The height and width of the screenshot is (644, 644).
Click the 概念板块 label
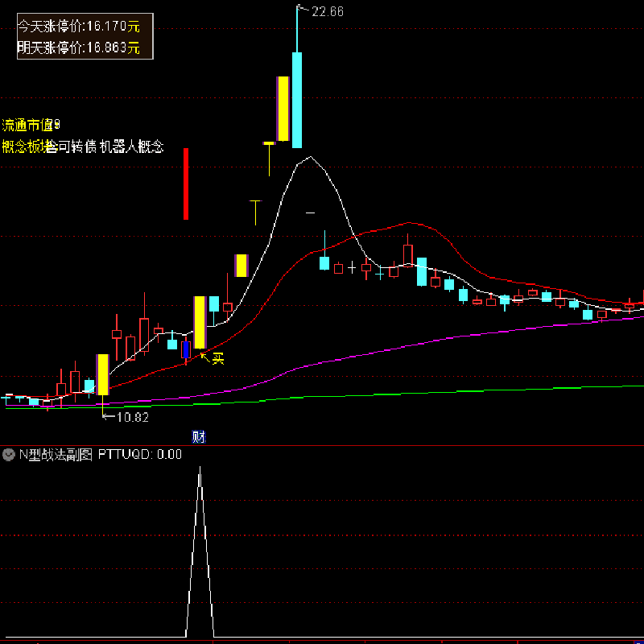pyautogui.click(x=26, y=147)
